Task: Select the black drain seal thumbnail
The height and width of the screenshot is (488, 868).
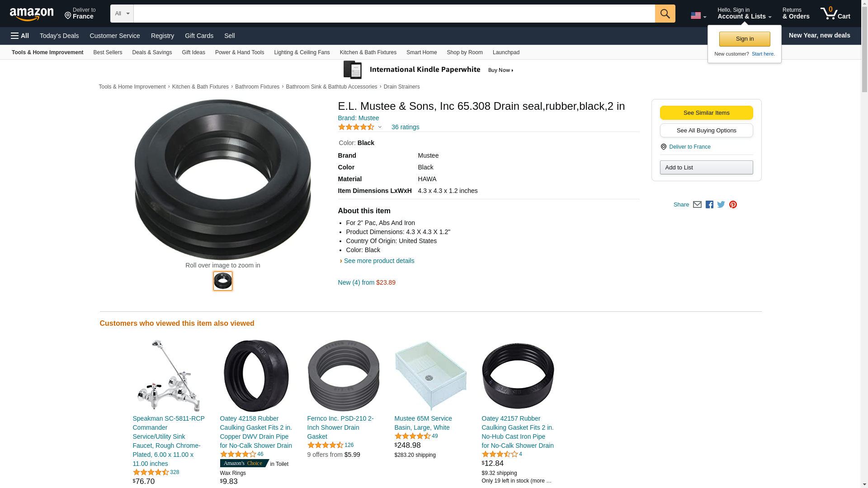Action: [223, 281]
